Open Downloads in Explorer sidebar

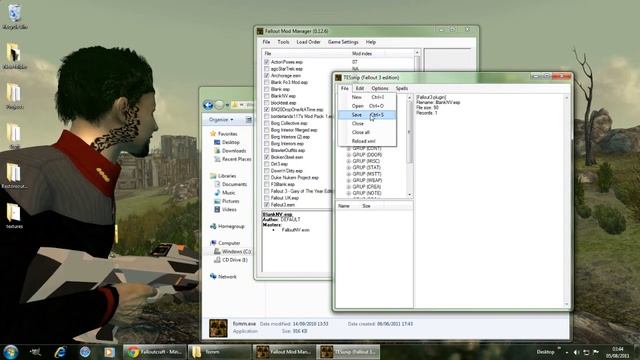point(230,151)
